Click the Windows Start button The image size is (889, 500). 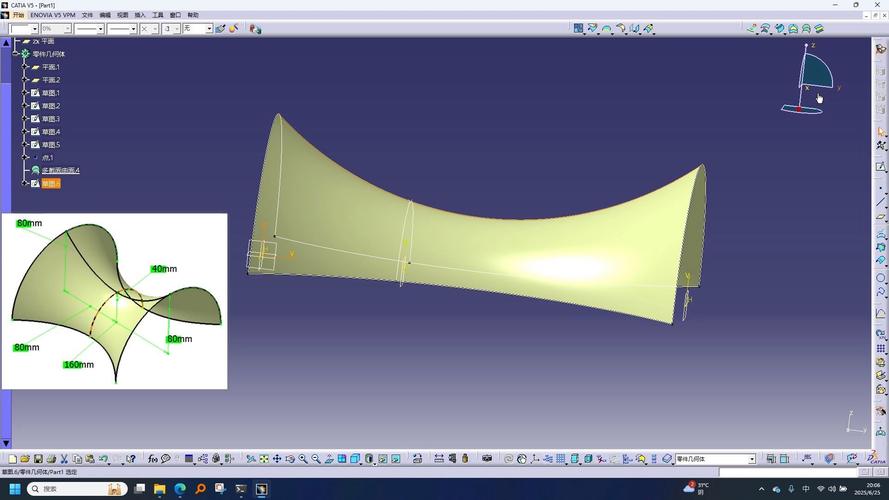click(x=15, y=489)
